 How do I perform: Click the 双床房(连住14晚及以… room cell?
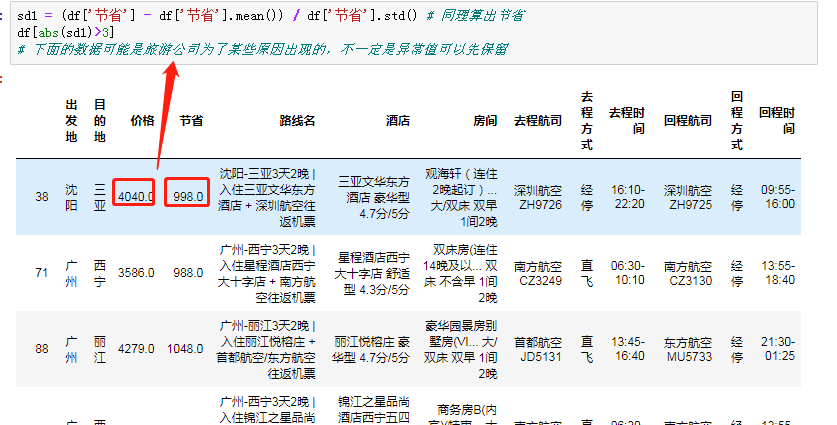click(x=461, y=273)
